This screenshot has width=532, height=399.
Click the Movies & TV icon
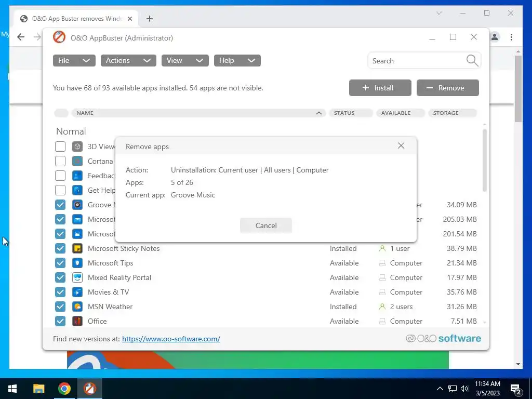tap(77, 292)
